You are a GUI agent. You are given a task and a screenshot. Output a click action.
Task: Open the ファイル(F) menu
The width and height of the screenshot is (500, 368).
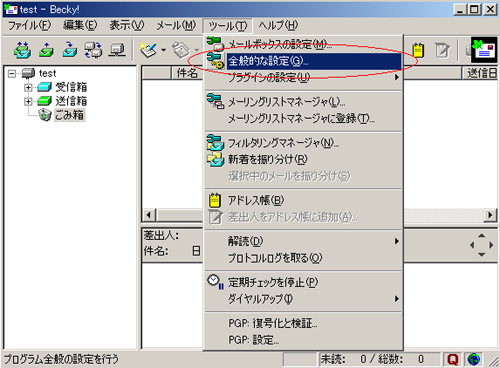tap(29, 25)
